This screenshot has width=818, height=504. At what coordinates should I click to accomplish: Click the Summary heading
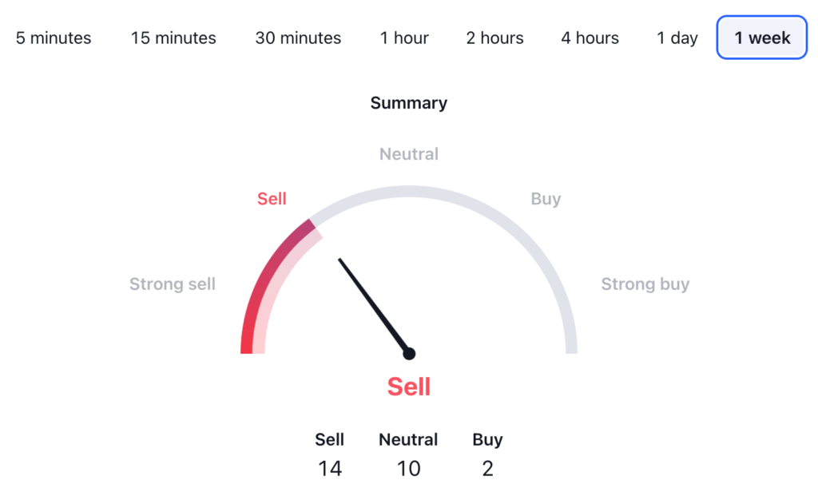point(409,103)
